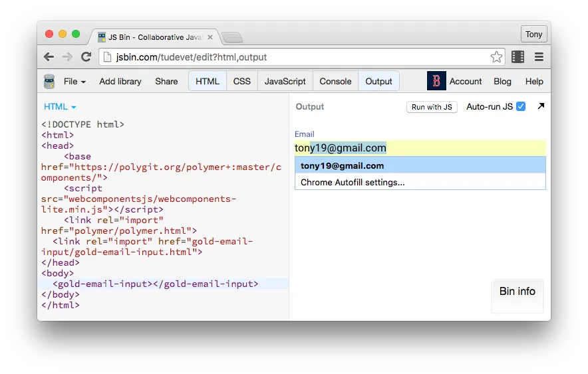
Task: Click the Red Sox account avatar
Action: 436,81
